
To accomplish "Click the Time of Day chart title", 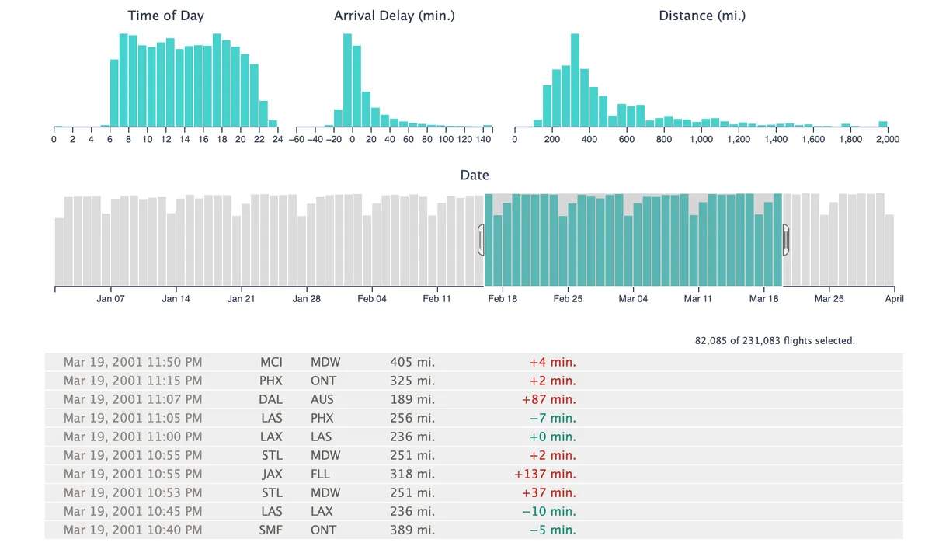I will [166, 16].
